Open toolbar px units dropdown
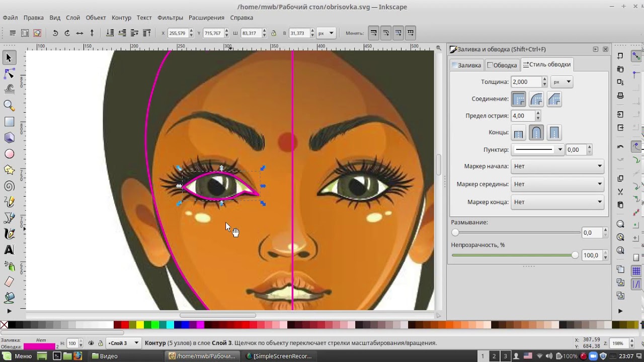This screenshot has height=362, width=644. tap(326, 33)
